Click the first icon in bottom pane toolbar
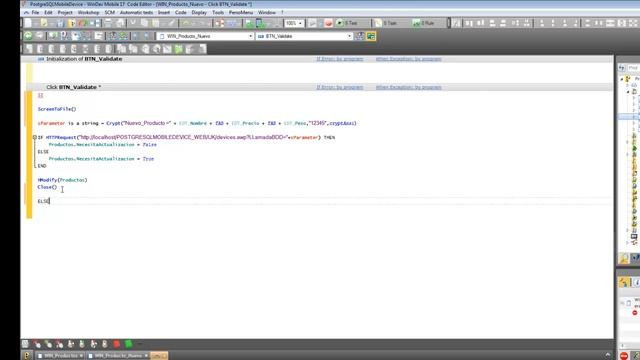Viewport: 640px width, 360px height. 25,344
